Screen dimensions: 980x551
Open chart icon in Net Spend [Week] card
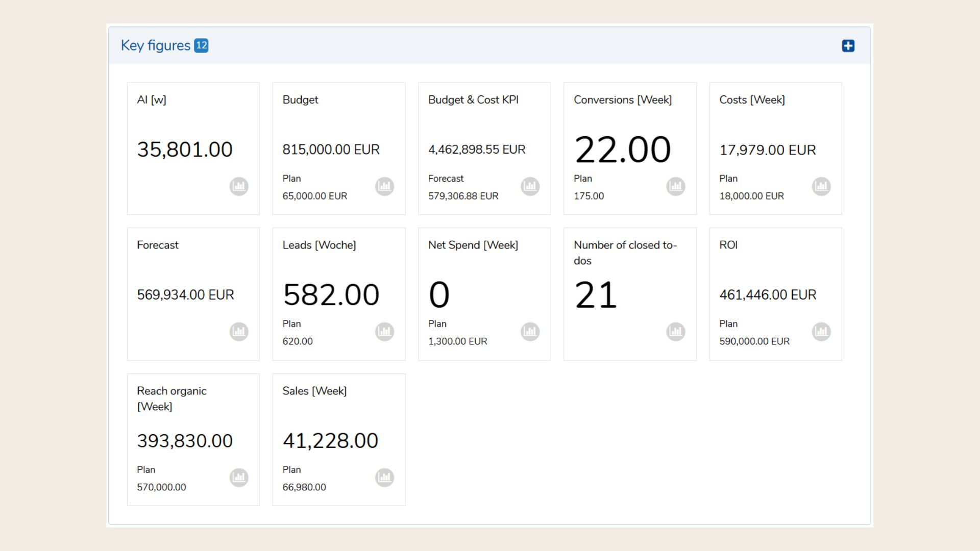point(530,332)
